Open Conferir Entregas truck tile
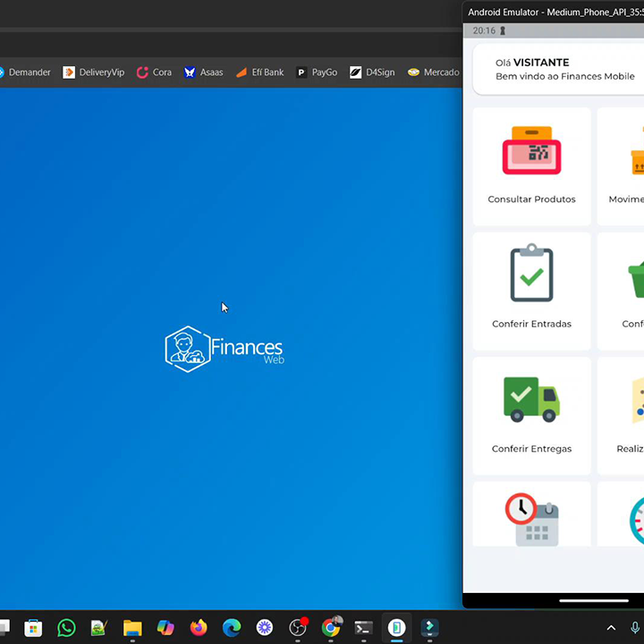This screenshot has height=644, width=644. coord(531,416)
